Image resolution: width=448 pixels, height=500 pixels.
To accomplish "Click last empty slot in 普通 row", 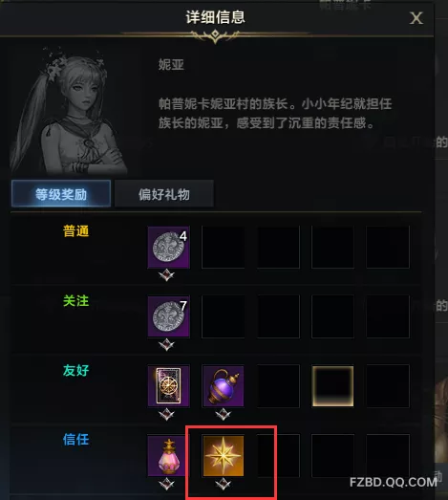I will coord(388,247).
